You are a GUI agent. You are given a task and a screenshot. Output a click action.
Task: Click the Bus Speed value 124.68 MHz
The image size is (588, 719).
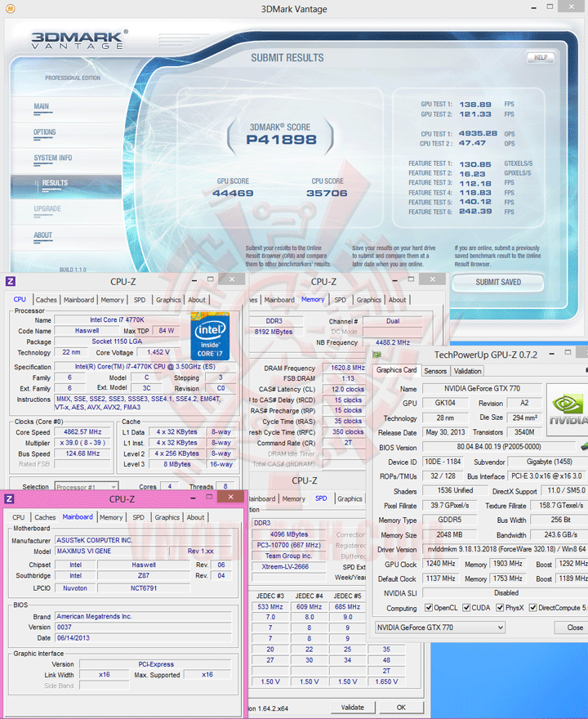[83, 453]
